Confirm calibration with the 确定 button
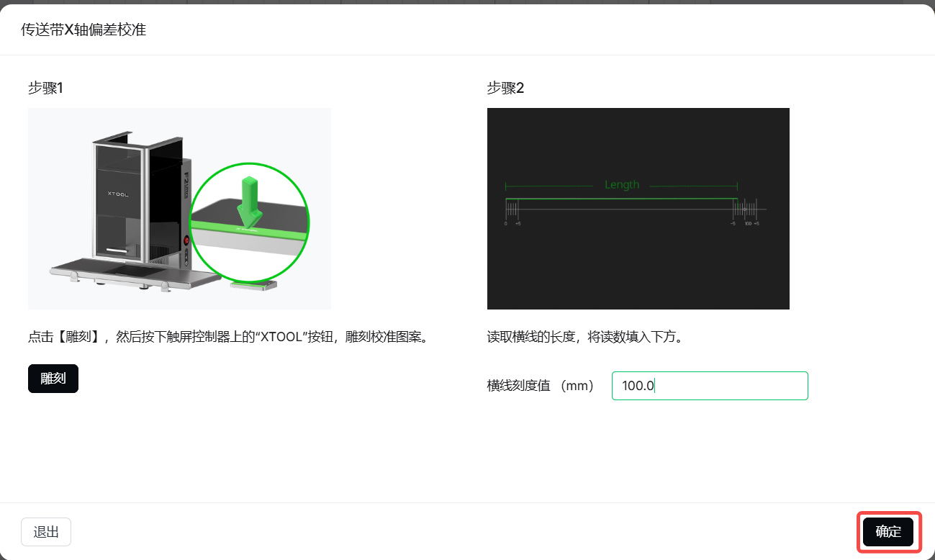Viewport: 935px width, 560px height. (x=888, y=532)
